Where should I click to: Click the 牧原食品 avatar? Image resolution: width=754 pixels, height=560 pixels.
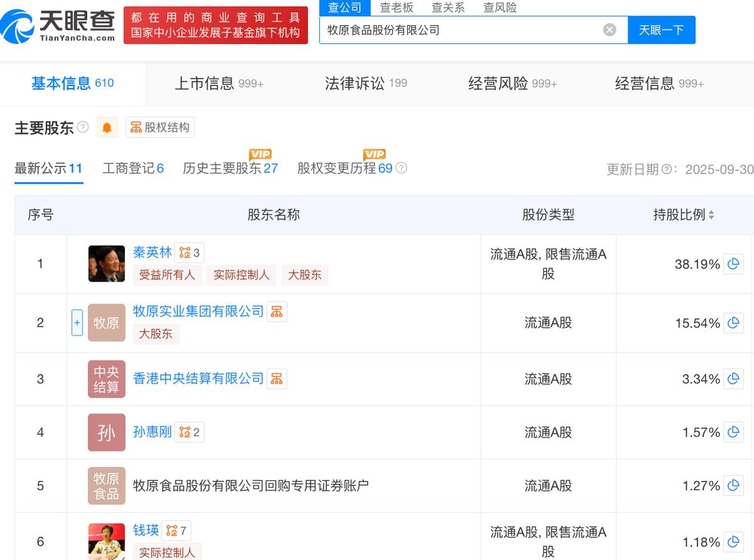(106, 486)
